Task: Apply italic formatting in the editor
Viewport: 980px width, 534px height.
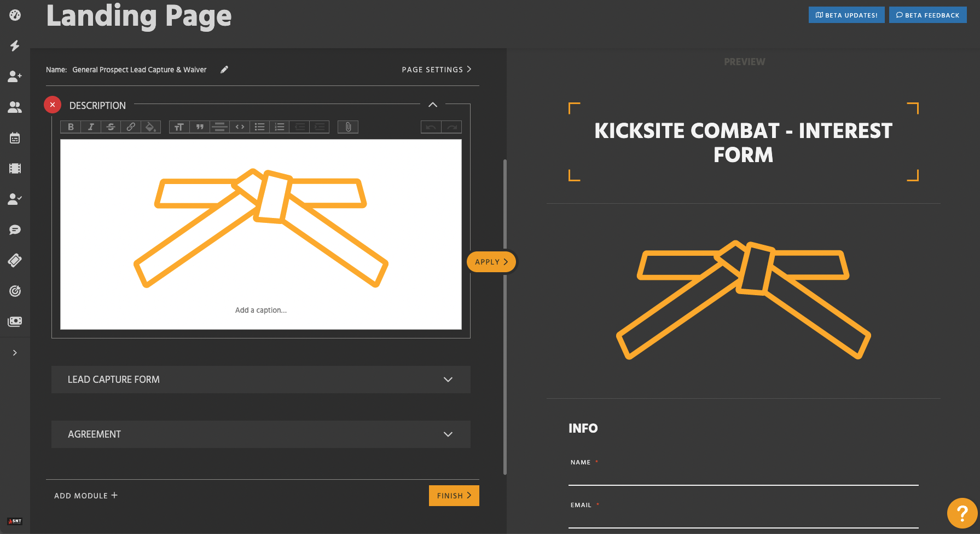Action: coord(90,127)
